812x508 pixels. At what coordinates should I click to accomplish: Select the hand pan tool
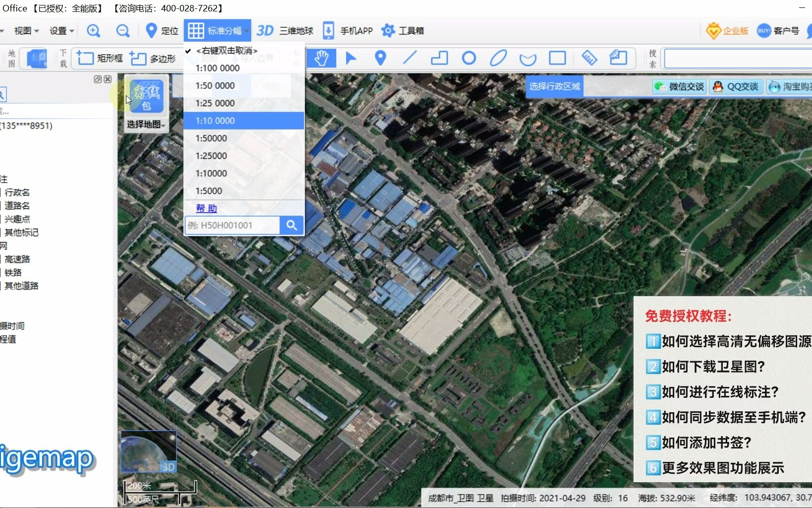point(321,58)
